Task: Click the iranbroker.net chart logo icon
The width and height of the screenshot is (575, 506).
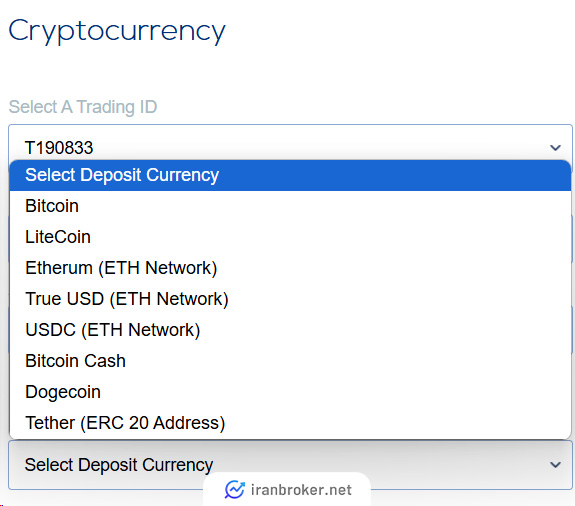Action: click(x=234, y=490)
